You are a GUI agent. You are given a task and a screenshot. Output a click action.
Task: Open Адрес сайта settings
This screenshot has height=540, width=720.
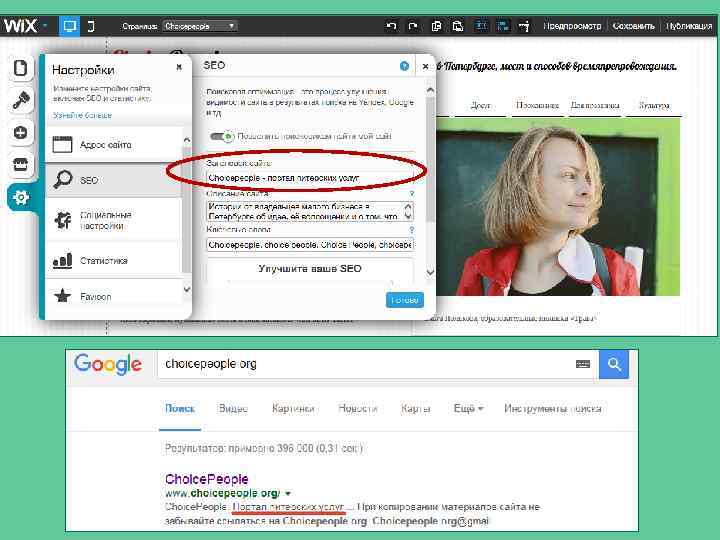coord(114,145)
